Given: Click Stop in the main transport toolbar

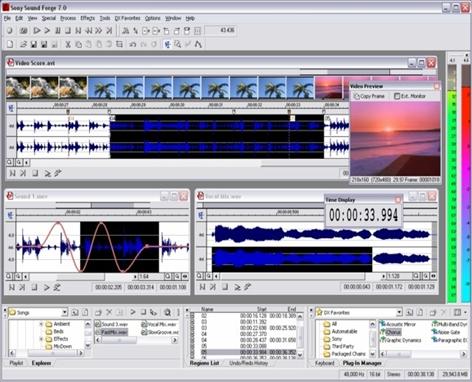Looking at the screenshot, I should pyautogui.click(x=68, y=31).
